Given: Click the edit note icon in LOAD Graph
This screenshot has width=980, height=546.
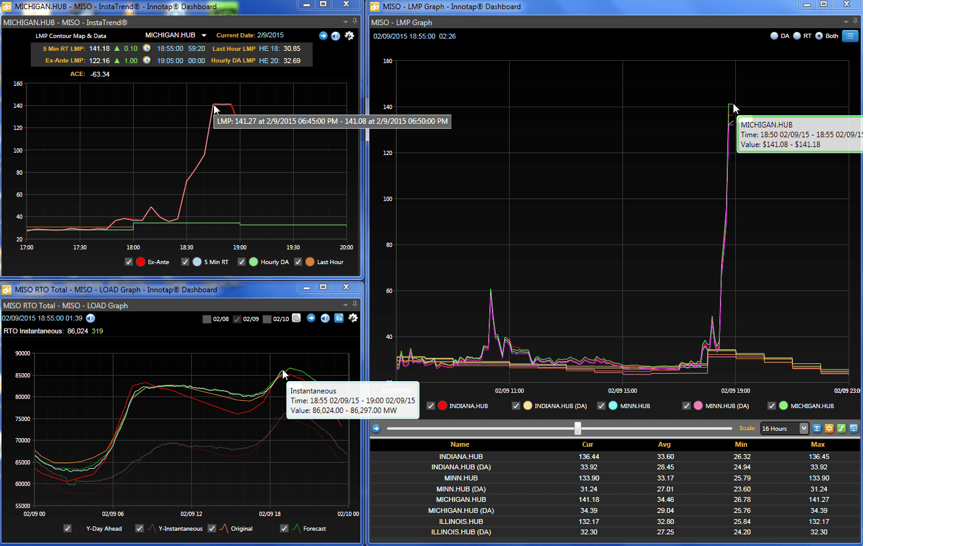Looking at the screenshot, I should [x=339, y=318].
